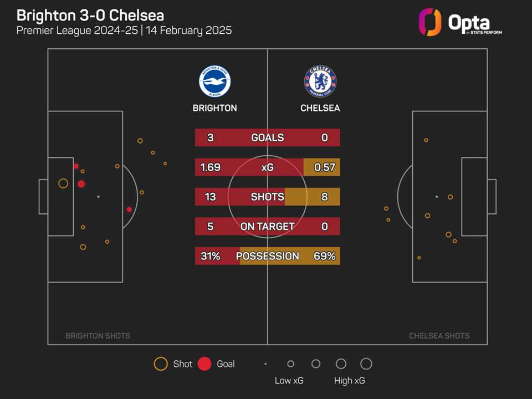Click the Low xG legend label

pyautogui.click(x=289, y=381)
